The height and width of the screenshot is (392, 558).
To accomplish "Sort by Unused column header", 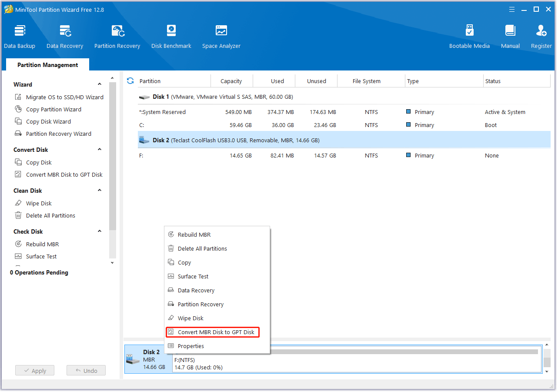I will pos(317,81).
